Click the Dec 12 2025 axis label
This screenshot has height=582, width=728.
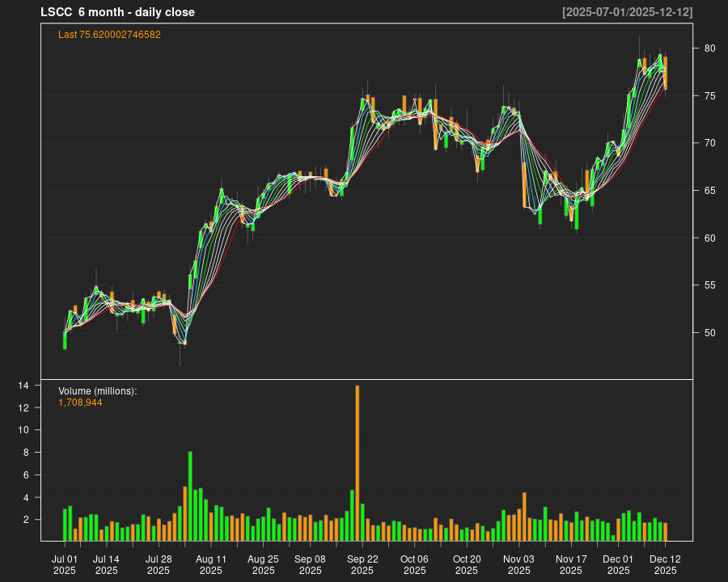click(x=665, y=564)
